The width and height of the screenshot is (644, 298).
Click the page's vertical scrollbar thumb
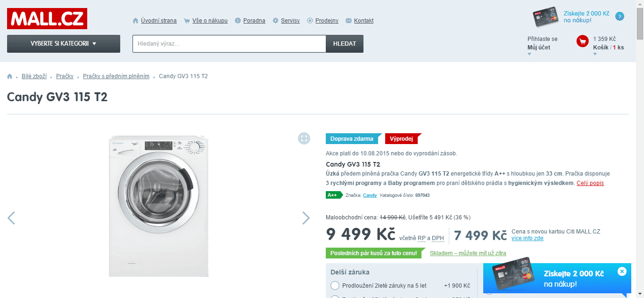tap(640, 24)
